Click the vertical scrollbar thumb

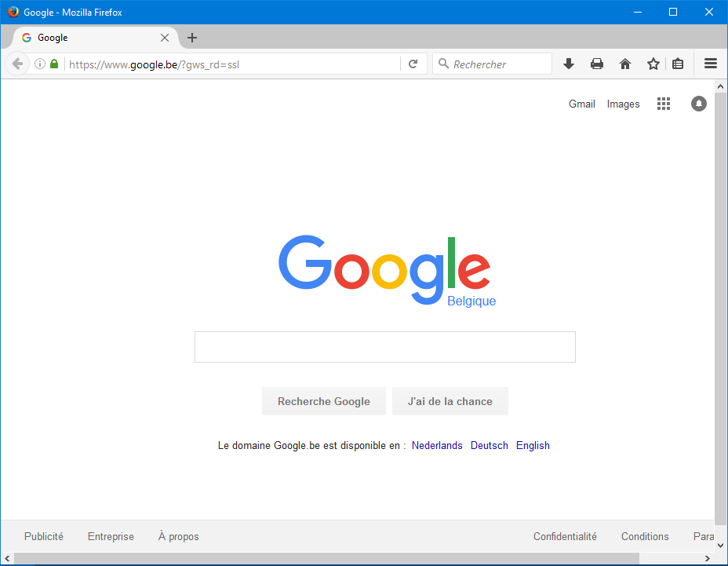pos(720,309)
